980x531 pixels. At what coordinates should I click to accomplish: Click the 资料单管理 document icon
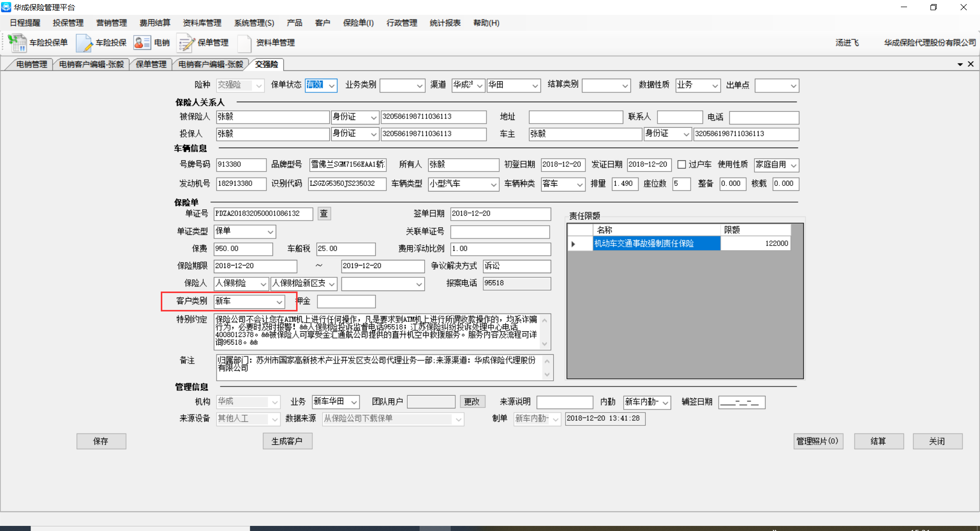(244, 43)
